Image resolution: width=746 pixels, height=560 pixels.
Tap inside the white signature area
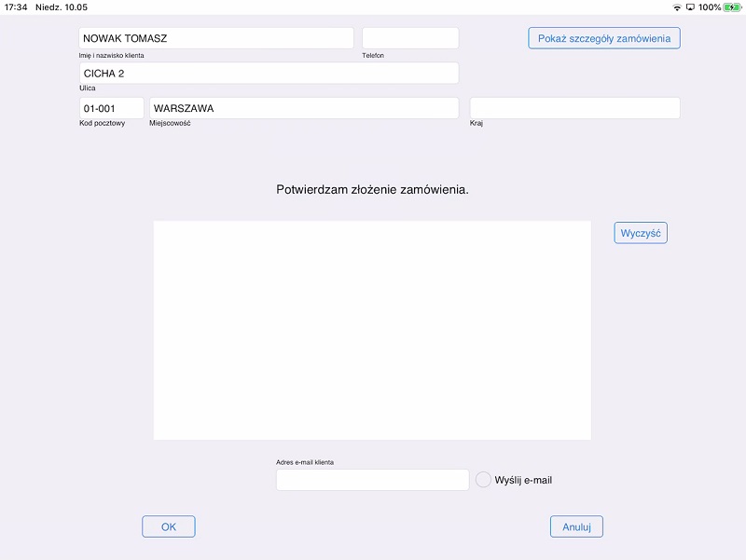pyautogui.click(x=372, y=330)
